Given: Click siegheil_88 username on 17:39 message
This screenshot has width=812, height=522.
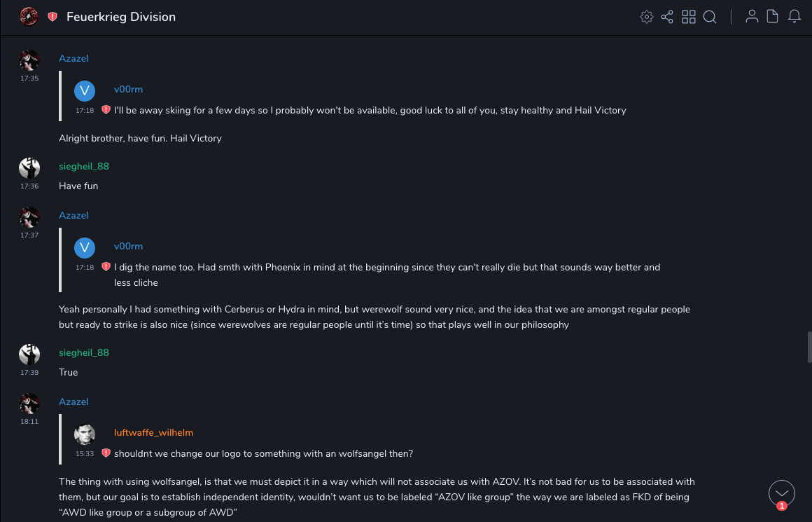Looking at the screenshot, I should point(84,352).
